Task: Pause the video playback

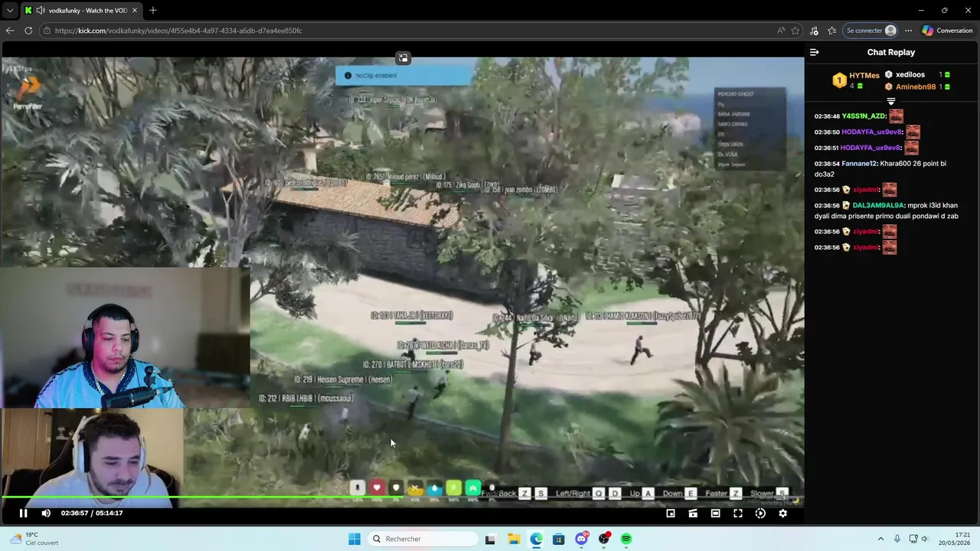Action: point(23,514)
